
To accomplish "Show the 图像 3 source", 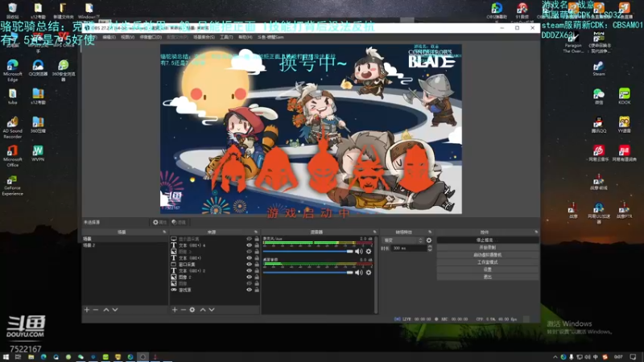I will point(249,252).
